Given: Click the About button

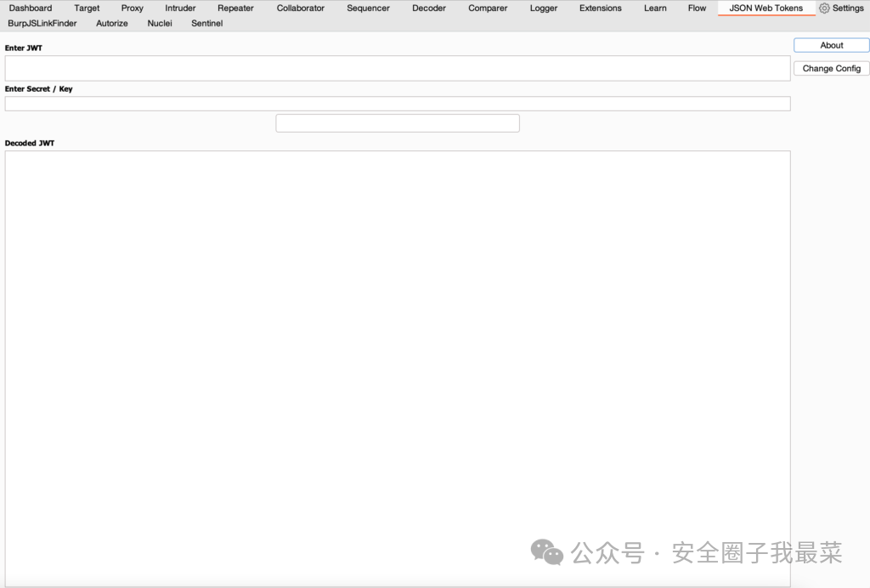Looking at the screenshot, I should 831,45.
